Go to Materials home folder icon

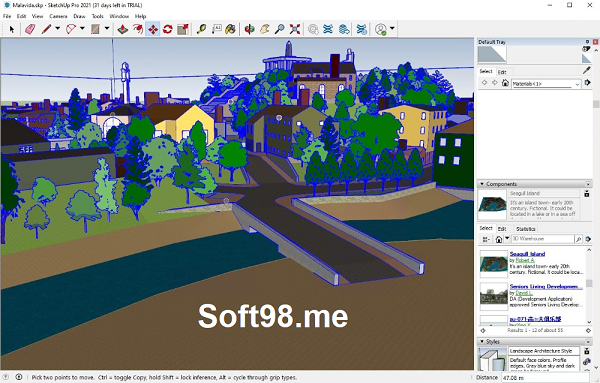(x=505, y=83)
